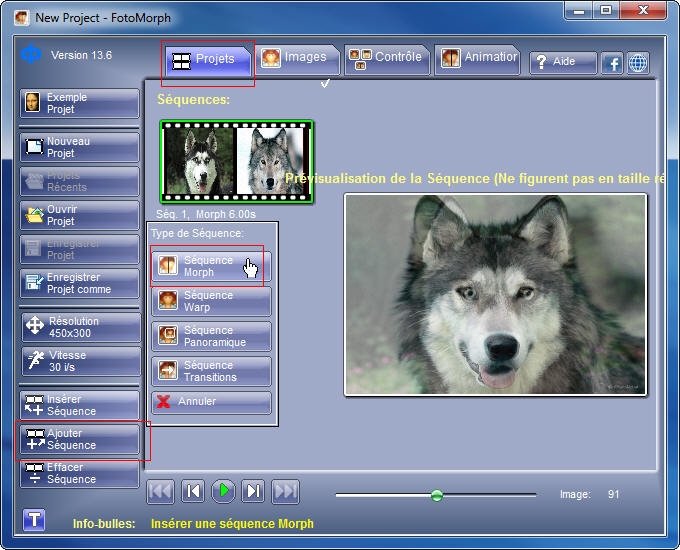Image resolution: width=680 pixels, height=550 pixels.
Task: Click the Séquence Morph face icon
Action: coord(168,265)
